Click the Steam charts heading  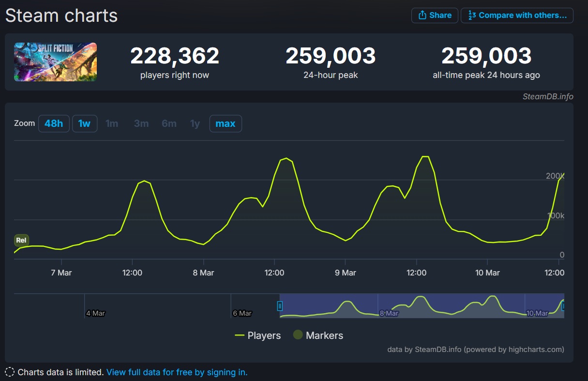coord(61,15)
